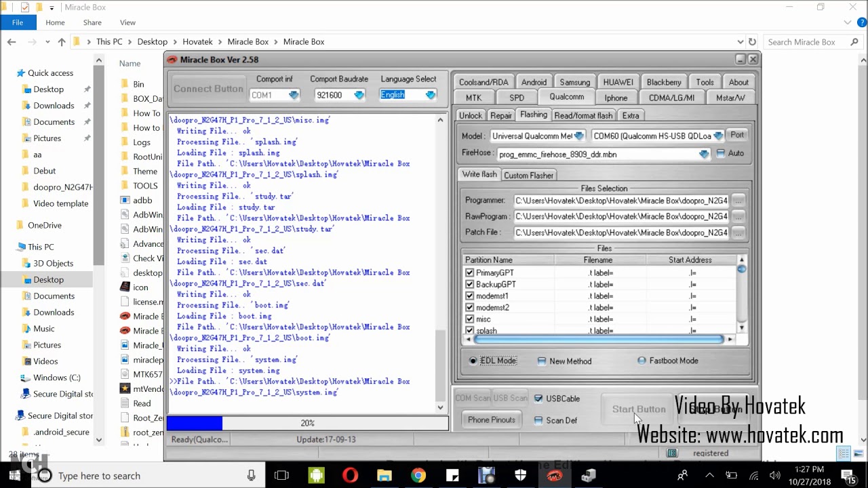This screenshot has height=488, width=868.
Task: Click the 20% flashing progress bar
Action: click(x=307, y=423)
